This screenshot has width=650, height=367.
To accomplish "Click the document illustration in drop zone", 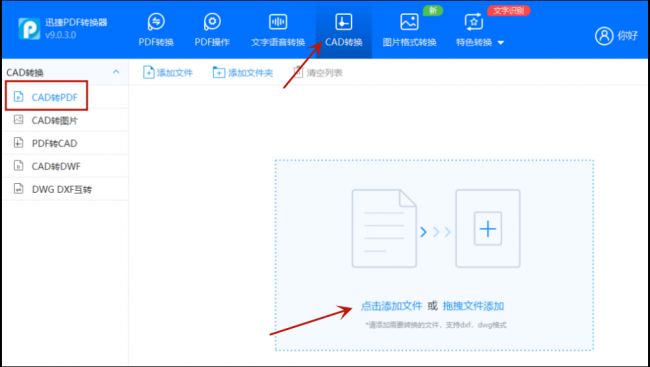I will click(x=384, y=228).
